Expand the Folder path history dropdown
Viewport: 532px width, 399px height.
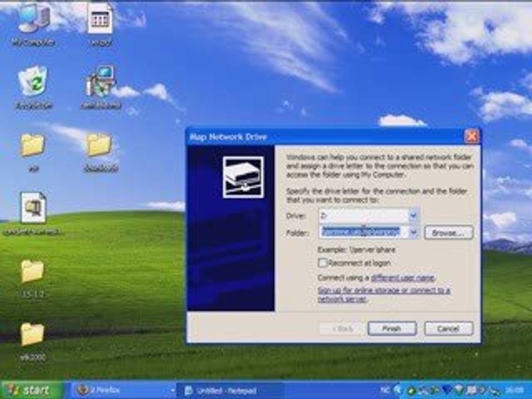pyautogui.click(x=413, y=232)
